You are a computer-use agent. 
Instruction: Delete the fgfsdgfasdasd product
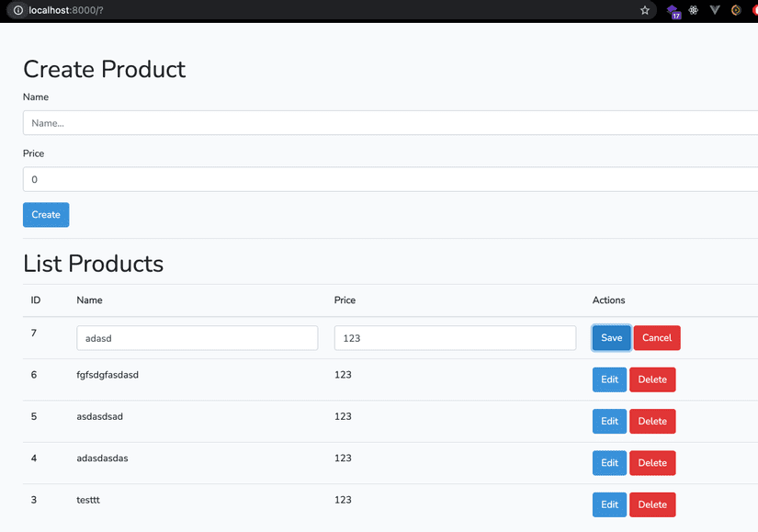coord(652,379)
